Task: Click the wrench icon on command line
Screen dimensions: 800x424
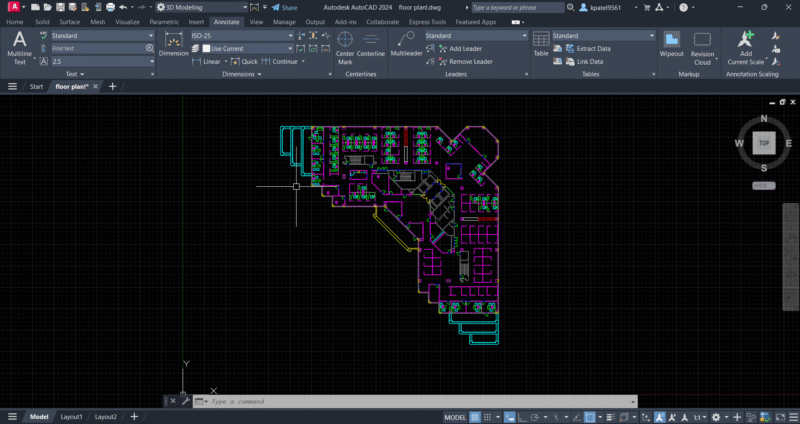Action: 185,401
